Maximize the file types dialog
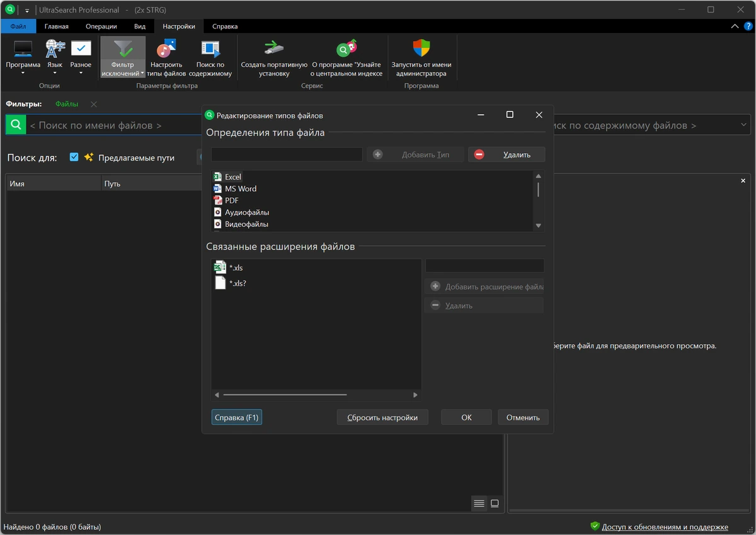 pos(510,115)
